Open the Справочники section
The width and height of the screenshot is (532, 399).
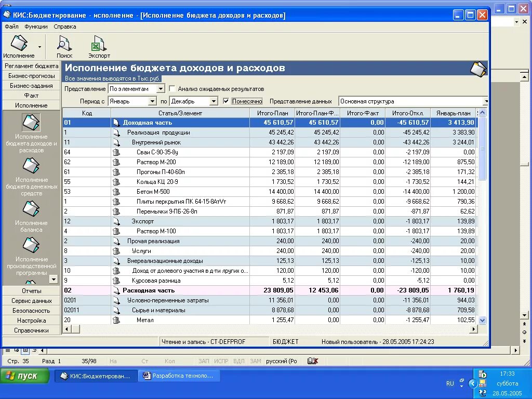click(x=31, y=330)
